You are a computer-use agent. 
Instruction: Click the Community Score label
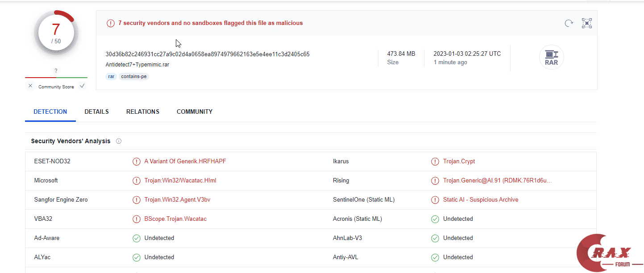pos(56,87)
